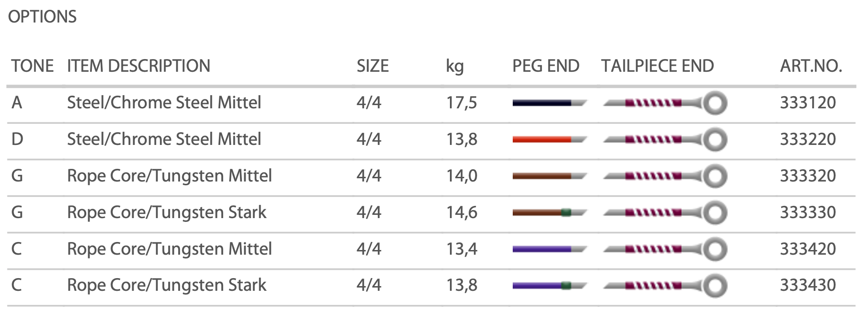The image size is (868, 318).
Task: Click the black peg end icon for A string
Action: (549, 103)
